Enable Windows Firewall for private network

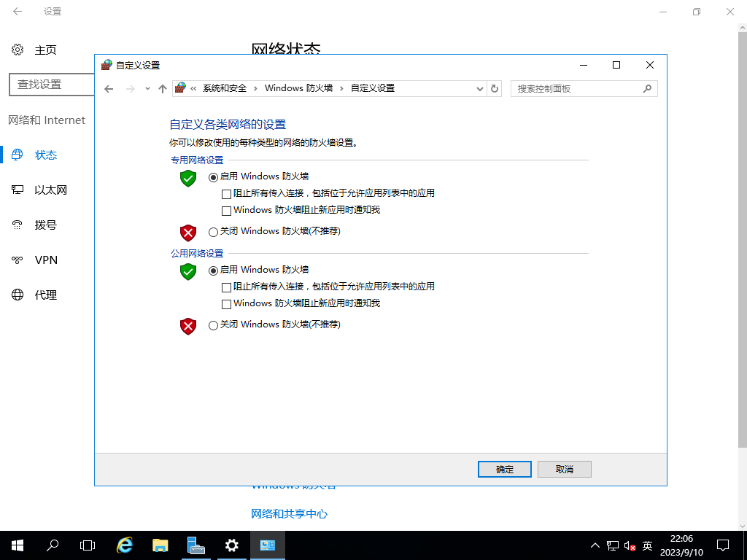click(x=213, y=177)
